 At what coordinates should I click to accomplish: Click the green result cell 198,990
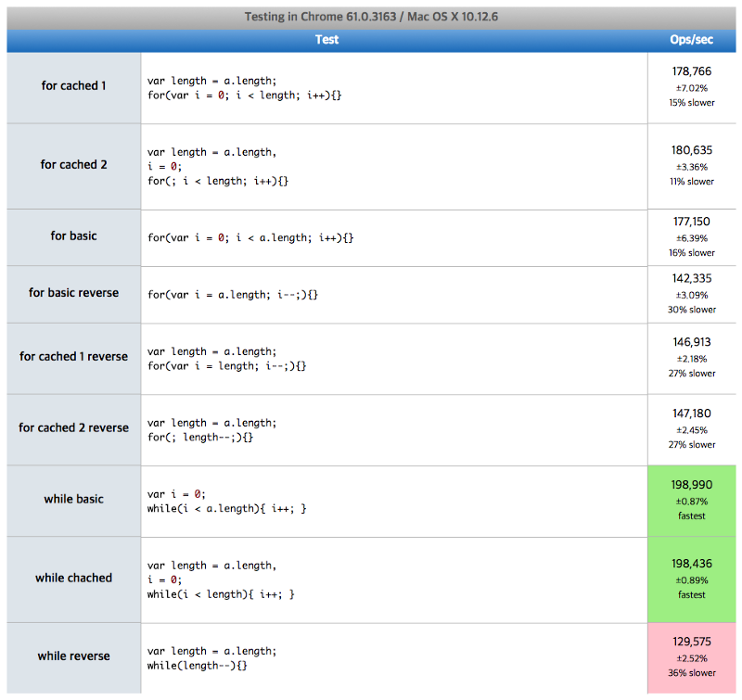click(x=691, y=501)
